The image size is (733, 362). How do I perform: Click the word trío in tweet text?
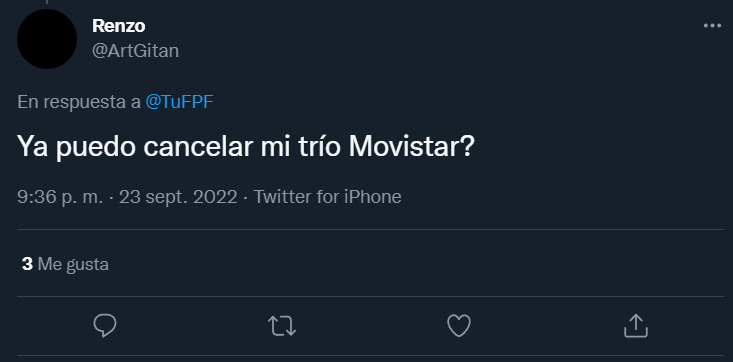317,147
